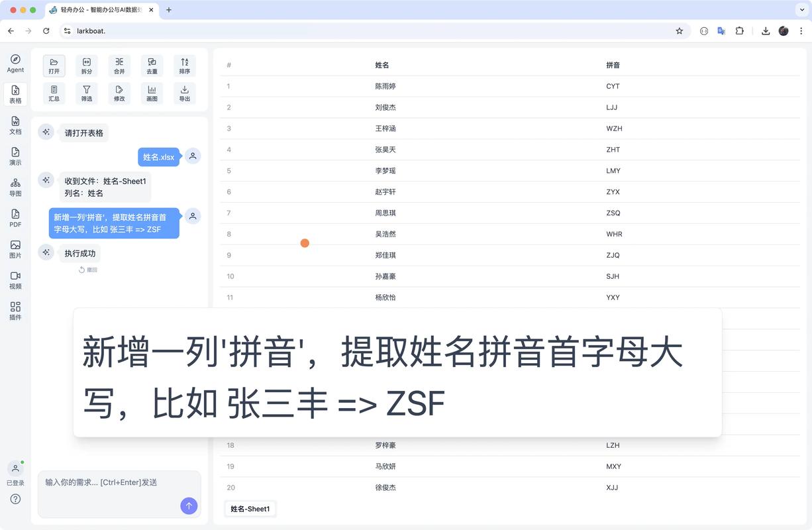The height and width of the screenshot is (530, 812).
Task: Open the 筛选 (Filter) tool
Action: [86, 93]
